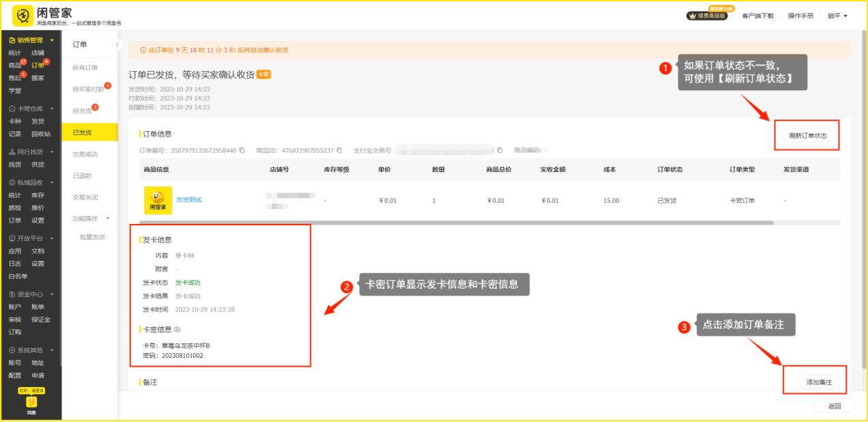
Task: Click the 添加备注 button
Action: tap(819, 382)
